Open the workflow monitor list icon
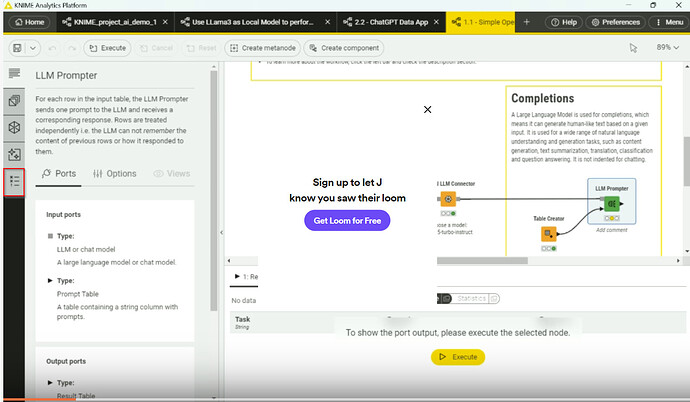This screenshot has width=690, height=402. (x=14, y=181)
